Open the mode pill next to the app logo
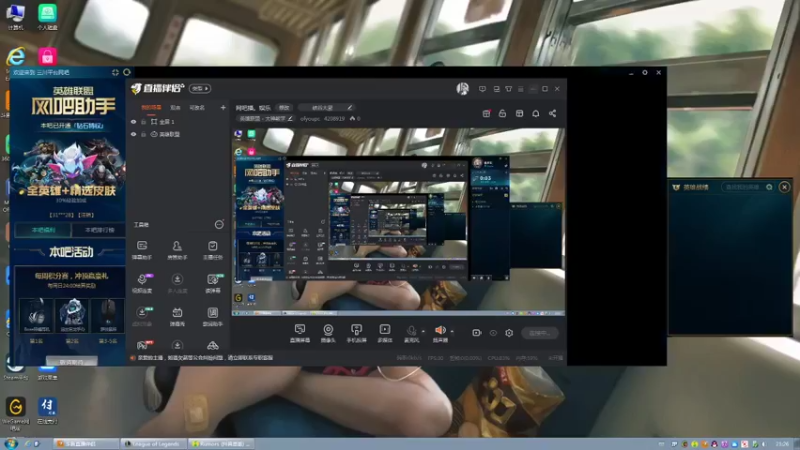Screen dimensions: 800x450 [x=200, y=89]
